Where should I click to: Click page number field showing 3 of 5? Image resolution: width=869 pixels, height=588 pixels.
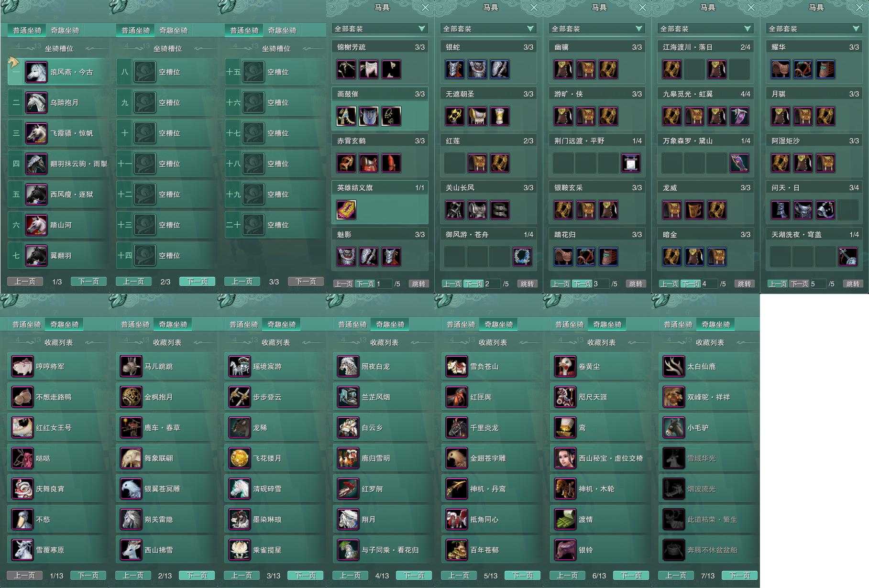coord(601,284)
